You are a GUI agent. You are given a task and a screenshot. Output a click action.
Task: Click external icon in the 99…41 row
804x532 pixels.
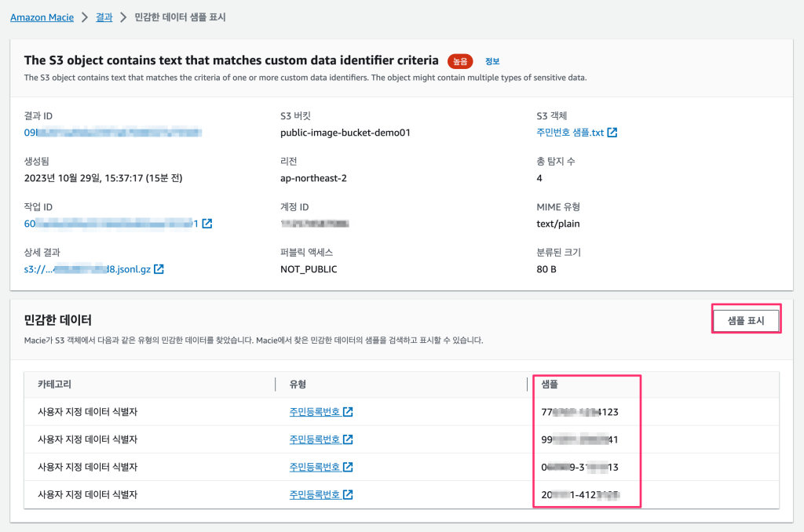[x=348, y=439]
